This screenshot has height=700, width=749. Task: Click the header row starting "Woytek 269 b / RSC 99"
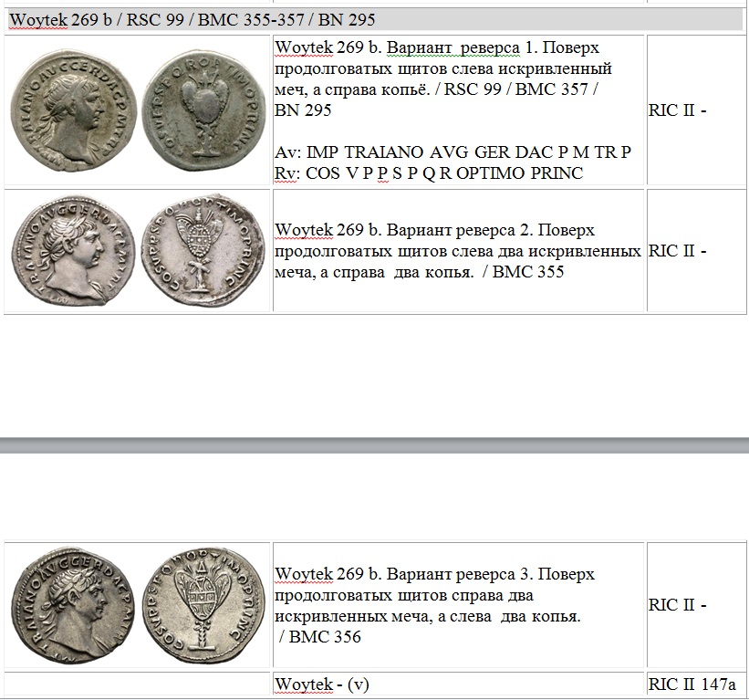pyautogui.click(x=192, y=20)
